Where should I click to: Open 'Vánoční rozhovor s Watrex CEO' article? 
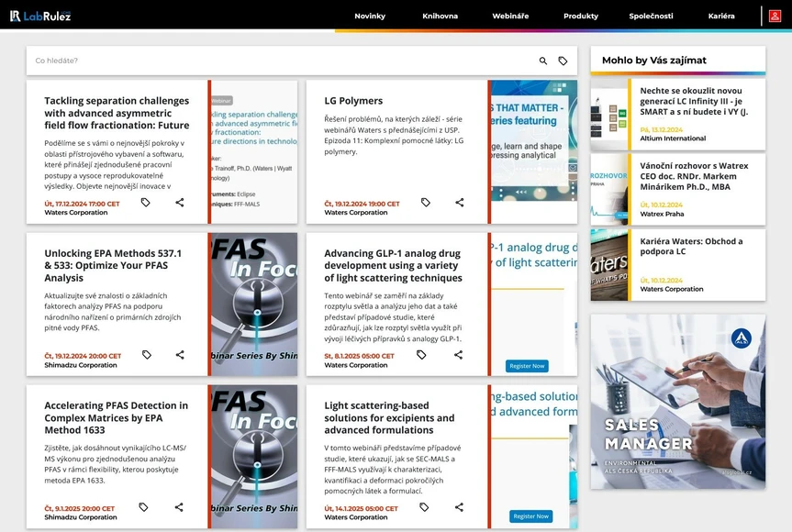pyautogui.click(x=694, y=176)
